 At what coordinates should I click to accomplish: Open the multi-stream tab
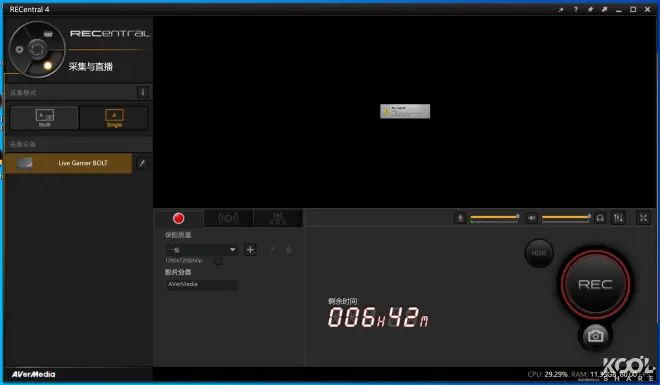(277, 218)
